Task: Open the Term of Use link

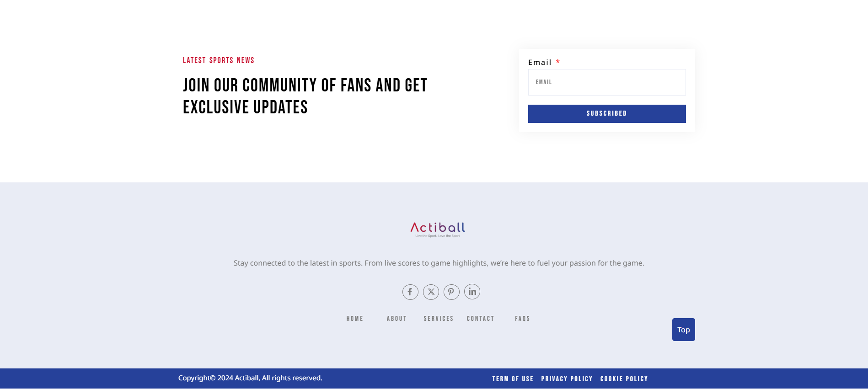Action: (513, 379)
